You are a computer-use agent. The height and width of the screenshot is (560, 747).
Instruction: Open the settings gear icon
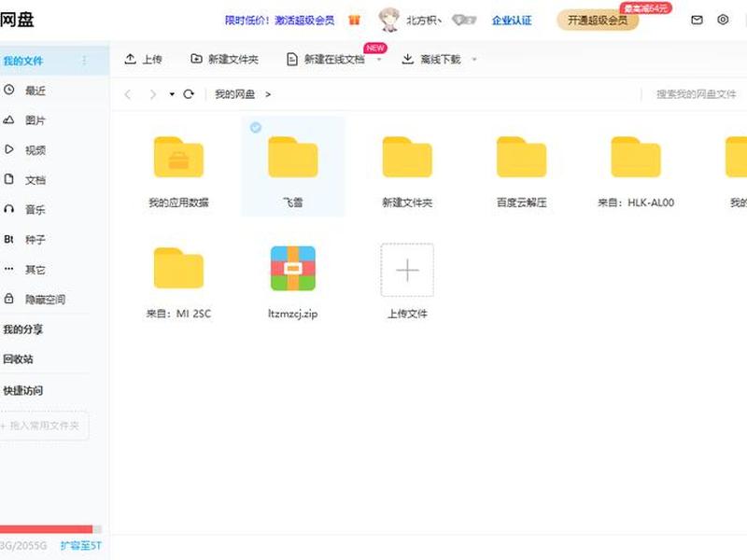click(723, 20)
